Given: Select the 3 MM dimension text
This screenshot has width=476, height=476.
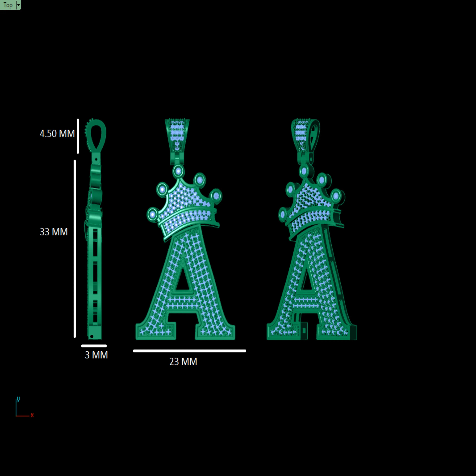Looking at the screenshot, I should pyautogui.click(x=96, y=355).
